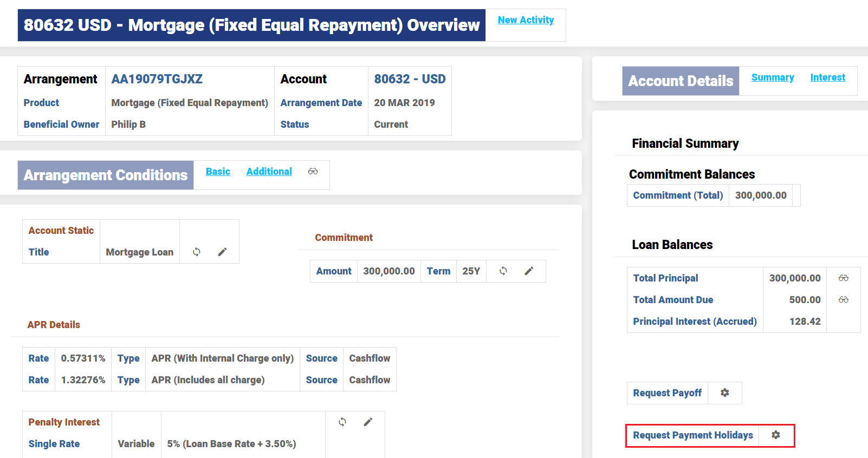Edit Penalty Interest using pencil icon
The width and height of the screenshot is (868, 458).
click(368, 422)
